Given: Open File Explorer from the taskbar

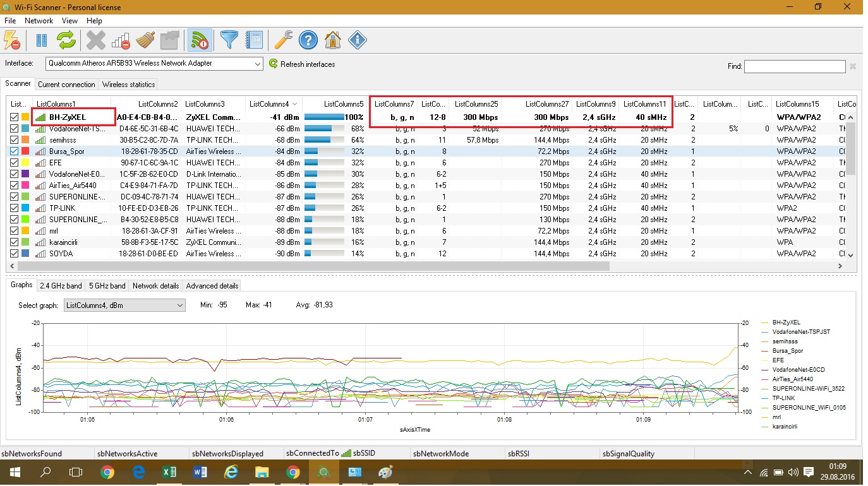Looking at the screenshot, I should point(262,472).
